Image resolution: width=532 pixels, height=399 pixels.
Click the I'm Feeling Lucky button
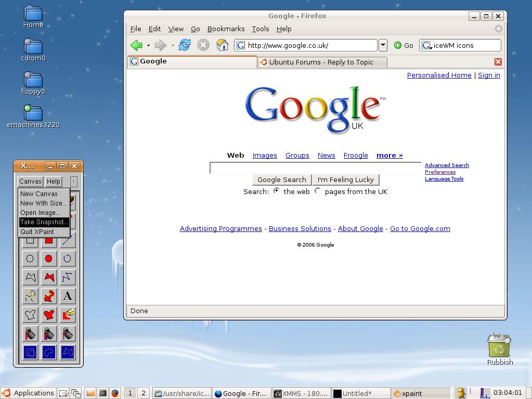click(x=346, y=180)
